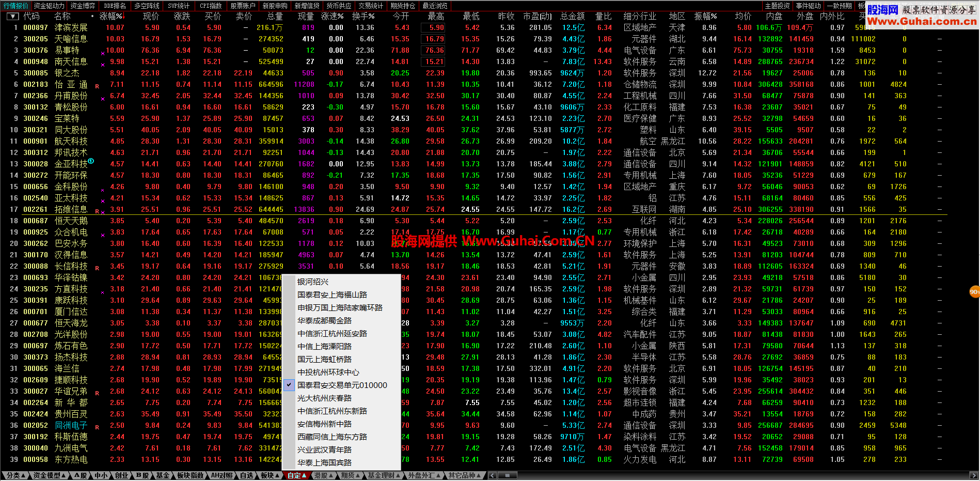Image resolution: width=980 pixels, height=481 pixels.
Task: Expand the 板块 bottom tab menu
Action: coord(270,475)
